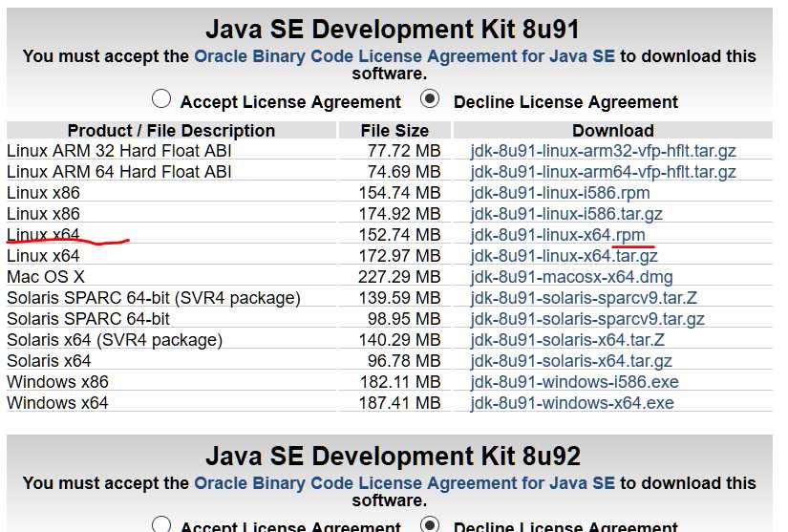The image size is (788, 532).
Task: Click the 187.41 MB file size
Action: 399,403
